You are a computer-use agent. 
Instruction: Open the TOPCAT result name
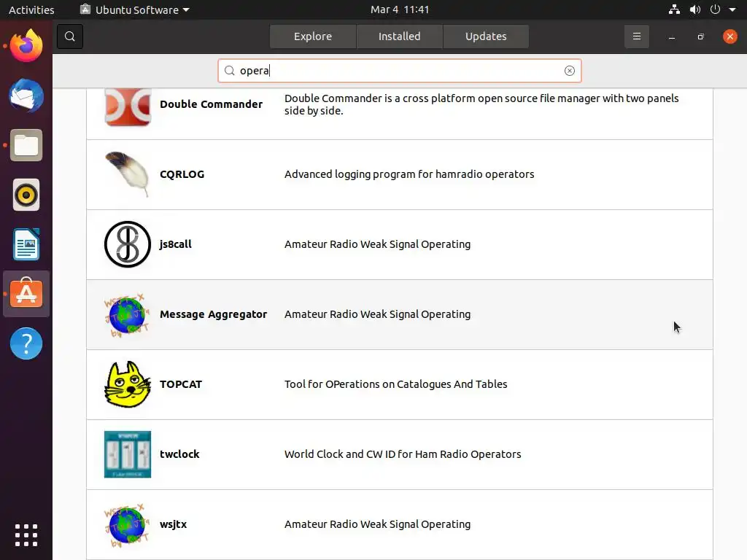181,384
